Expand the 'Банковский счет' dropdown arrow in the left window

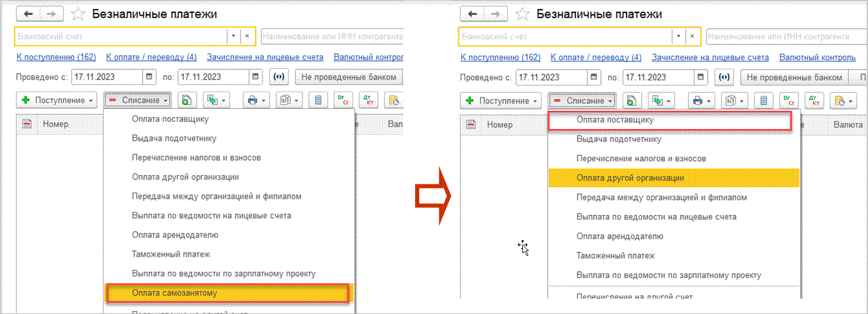click(233, 37)
